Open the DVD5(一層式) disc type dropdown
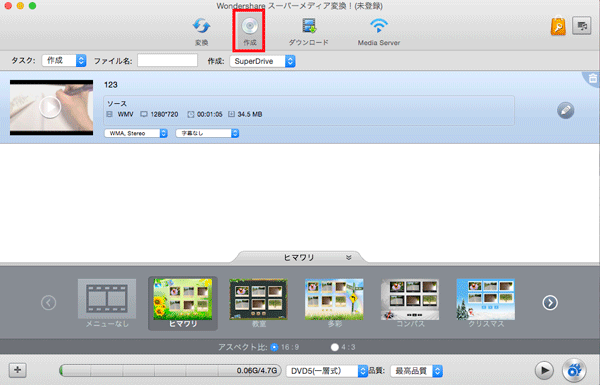Screen dimensions: 600x385 327,371
